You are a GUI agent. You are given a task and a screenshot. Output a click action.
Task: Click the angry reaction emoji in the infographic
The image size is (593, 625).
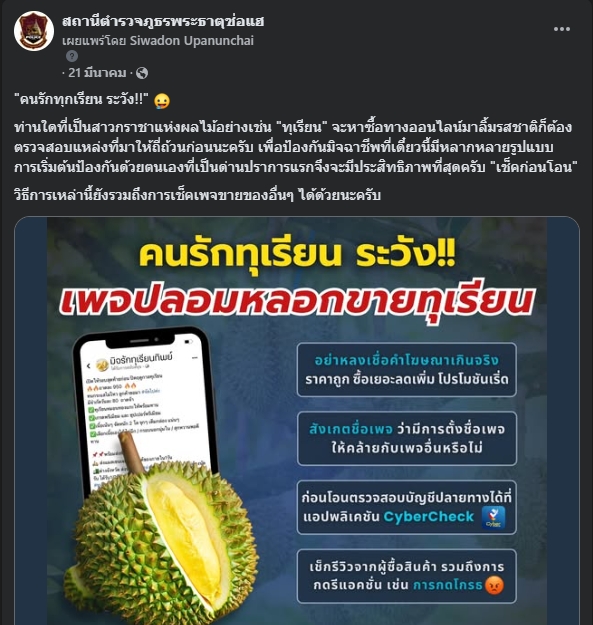[x=494, y=586]
